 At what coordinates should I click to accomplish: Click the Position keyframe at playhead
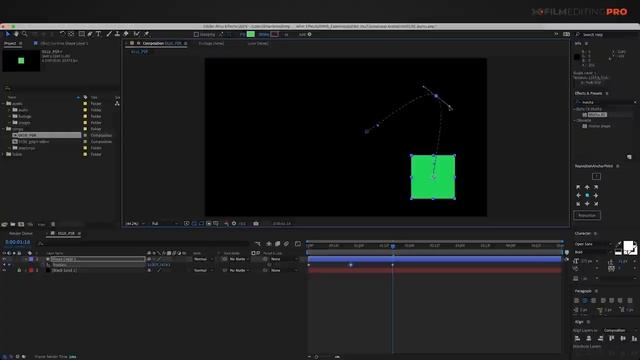point(393,265)
